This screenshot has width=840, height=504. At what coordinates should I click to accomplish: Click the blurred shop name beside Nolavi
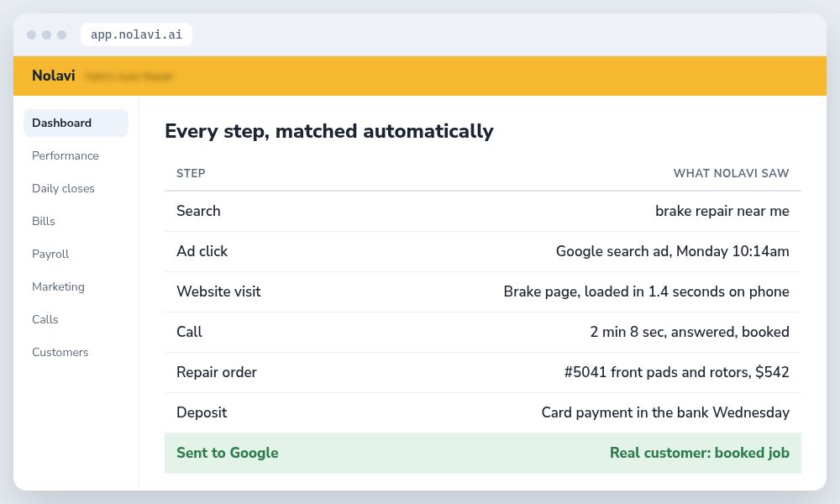point(129,76)
